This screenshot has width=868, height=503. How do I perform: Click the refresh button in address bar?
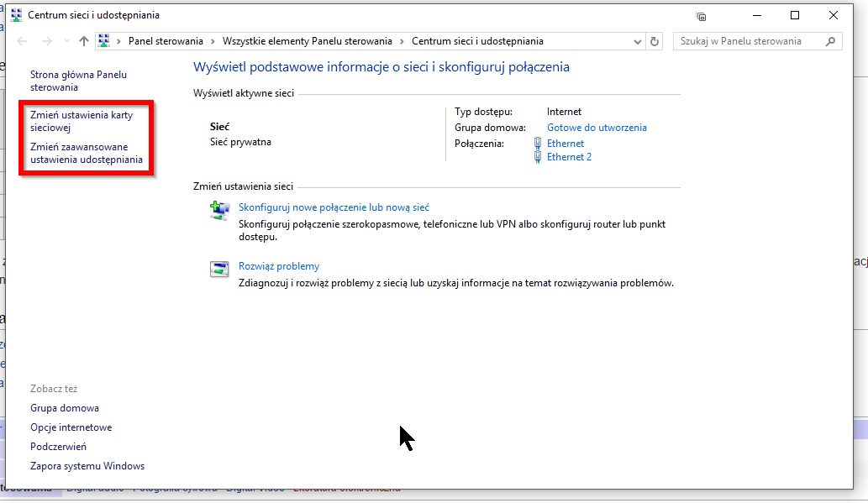click(x=655, y=41)
